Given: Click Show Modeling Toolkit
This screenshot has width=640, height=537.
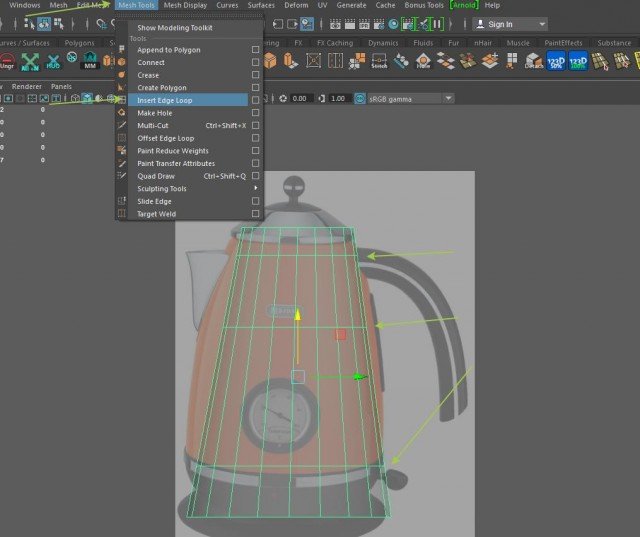Looking at the screenshot, I should tap(174, 27).
